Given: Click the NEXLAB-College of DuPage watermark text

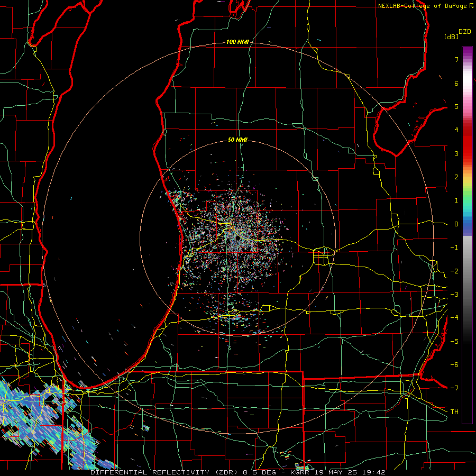Looking at the screenshot, I should point(422,6).
